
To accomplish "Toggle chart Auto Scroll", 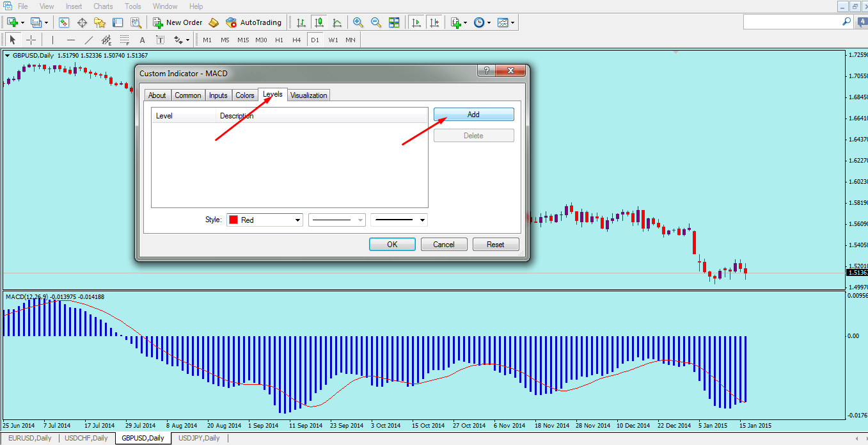I will [x=416, y=22].
